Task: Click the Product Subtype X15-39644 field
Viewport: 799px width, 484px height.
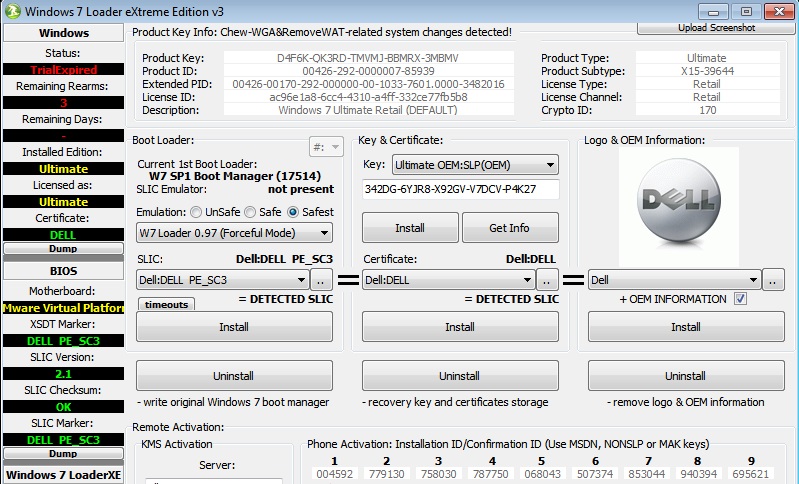Action: tap(707, 71)
